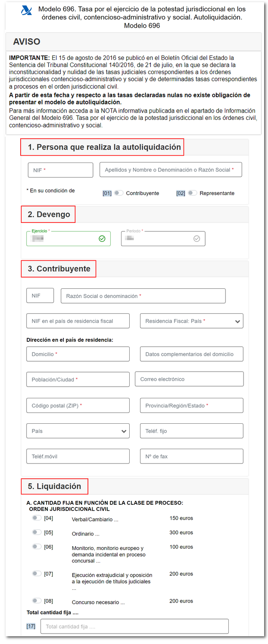Click the Agencia Tributaria logo icon
The width and height of the screenshot is (268, 644).
tap(26, 10)
